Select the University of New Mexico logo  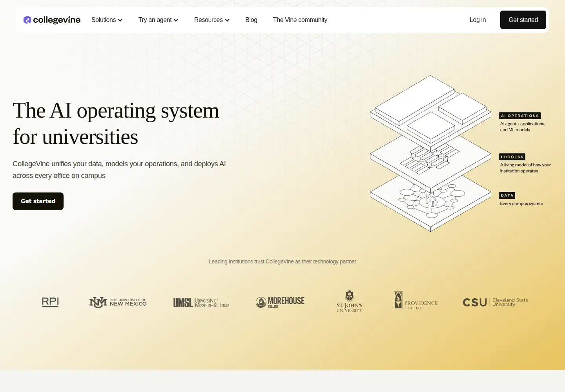pos(118,302)
